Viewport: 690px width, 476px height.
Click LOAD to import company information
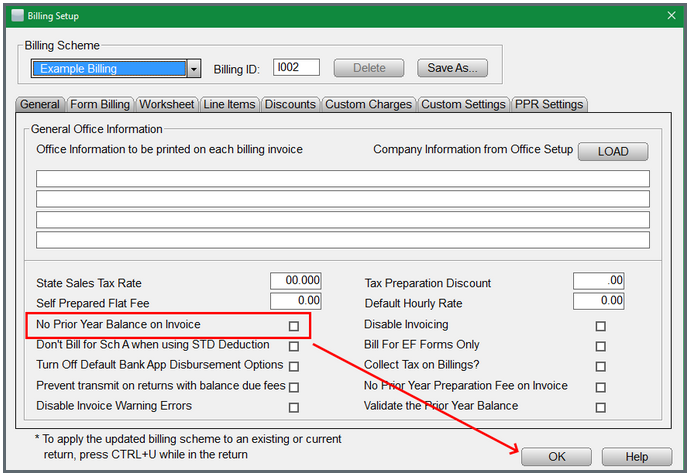coord(612,151)
